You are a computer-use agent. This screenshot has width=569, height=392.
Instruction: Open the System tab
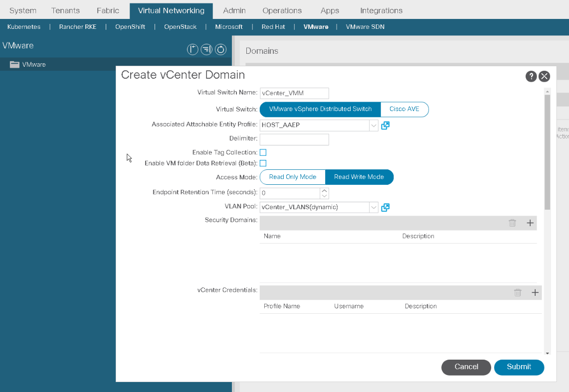coord(23,10)
